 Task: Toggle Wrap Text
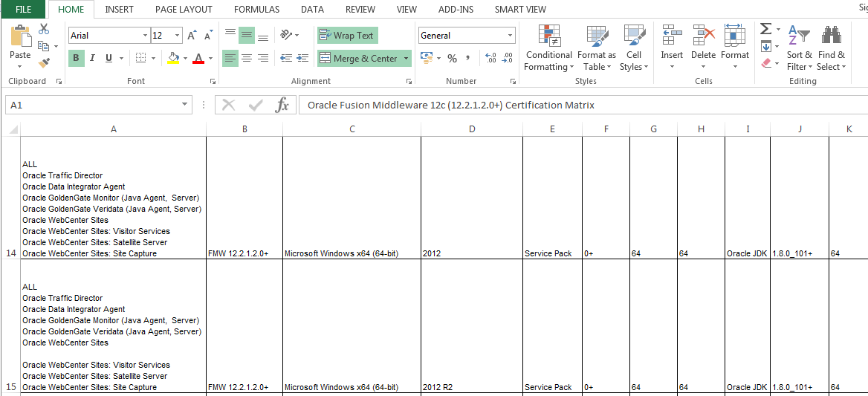click(348, 36)
